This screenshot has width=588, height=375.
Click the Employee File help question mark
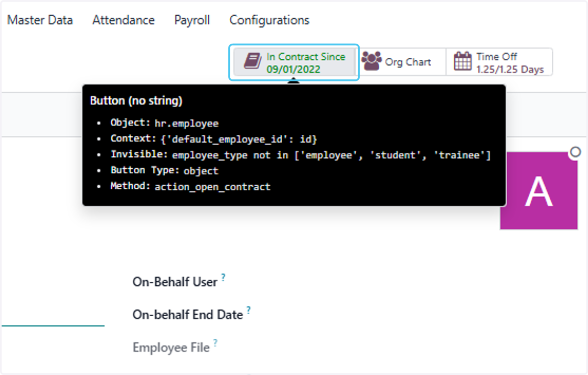(215, 343)
